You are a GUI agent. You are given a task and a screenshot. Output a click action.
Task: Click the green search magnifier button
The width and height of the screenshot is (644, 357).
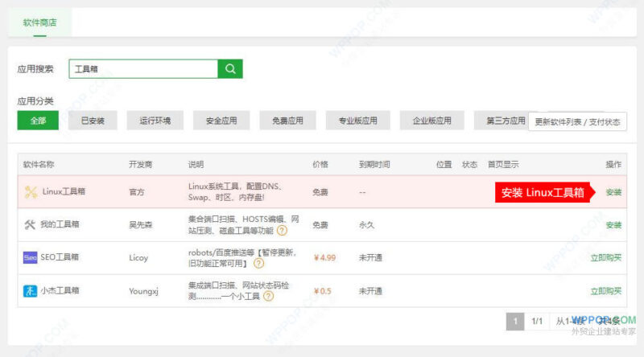click(x=230, y=69)
